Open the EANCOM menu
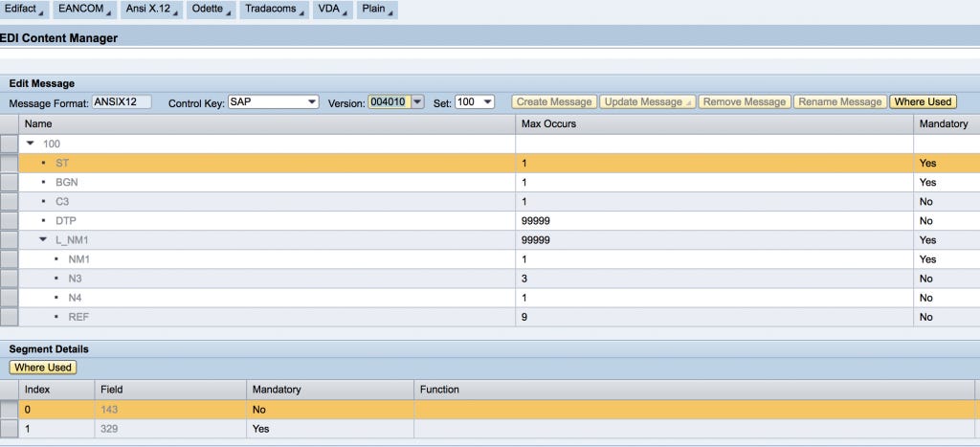This screenshot has width=980, height=447. click(84, 10)
